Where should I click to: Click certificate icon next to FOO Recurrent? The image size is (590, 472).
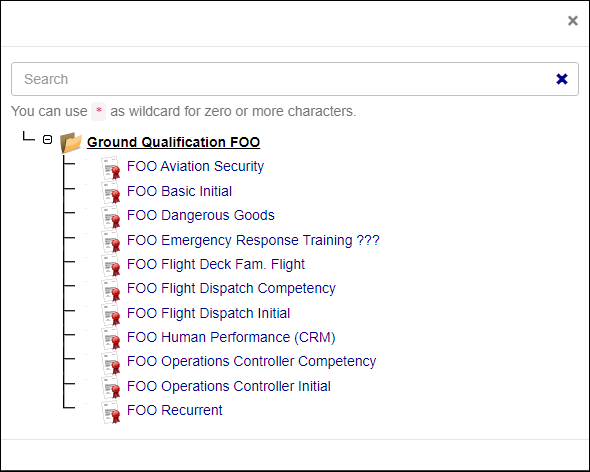pos(111,412)
